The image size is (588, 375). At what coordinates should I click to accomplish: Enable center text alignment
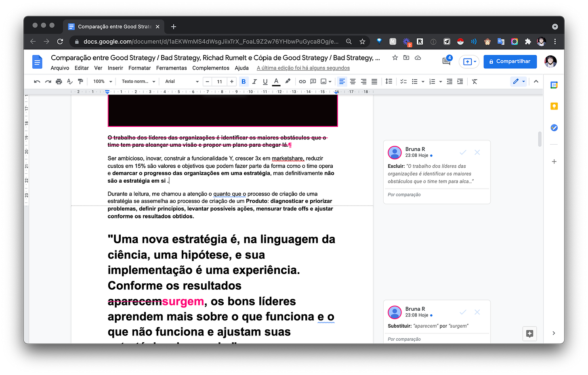pyautogui.click(x=353, y=82)
